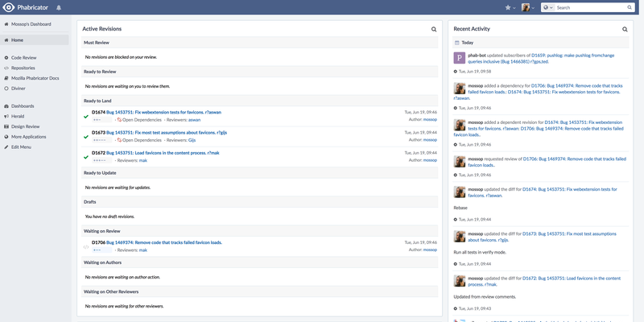Click reviewer aswan link
Image resolution: width=644 pixels, height=322 pixels.
194,120
